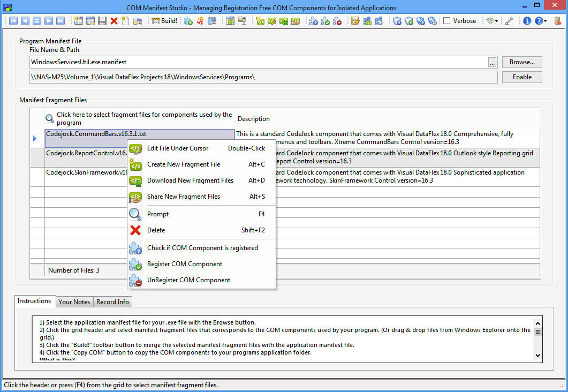Click the ellipsis button beside file name

[492, 62]
